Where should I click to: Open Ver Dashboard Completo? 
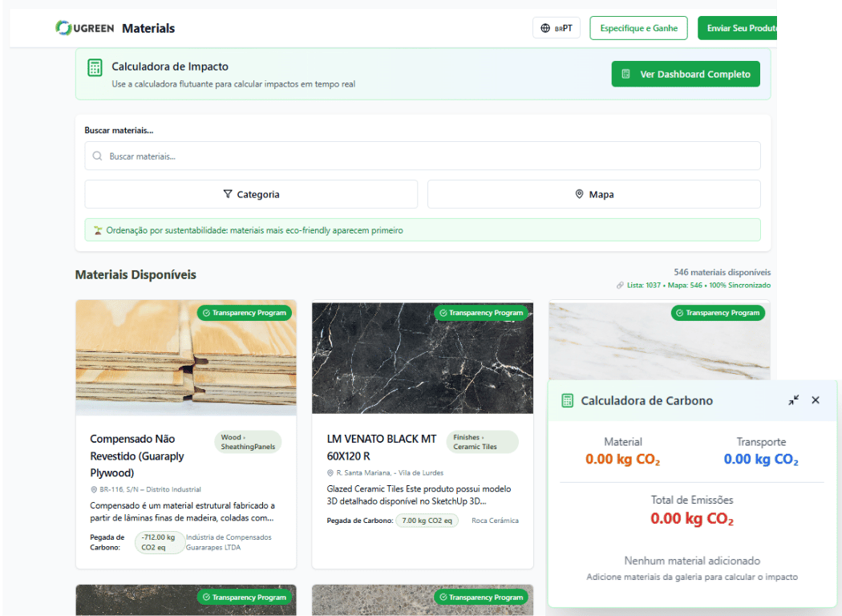click(686, 74)
